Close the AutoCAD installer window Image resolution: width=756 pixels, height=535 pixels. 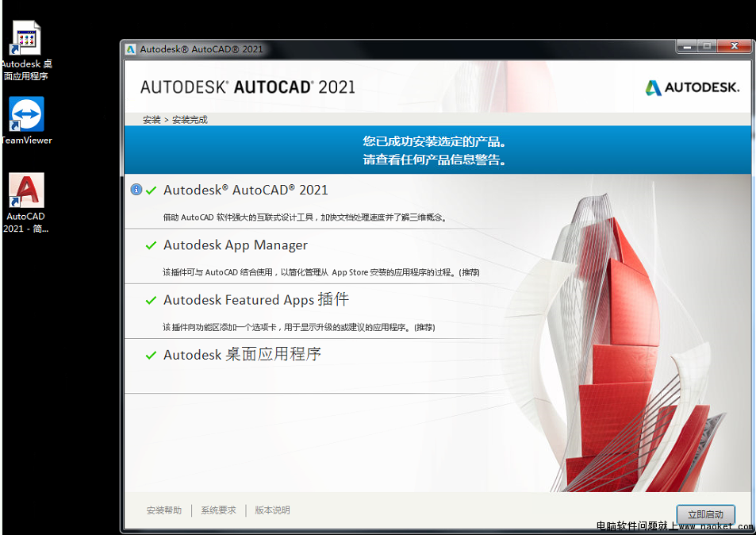point(735,46)
